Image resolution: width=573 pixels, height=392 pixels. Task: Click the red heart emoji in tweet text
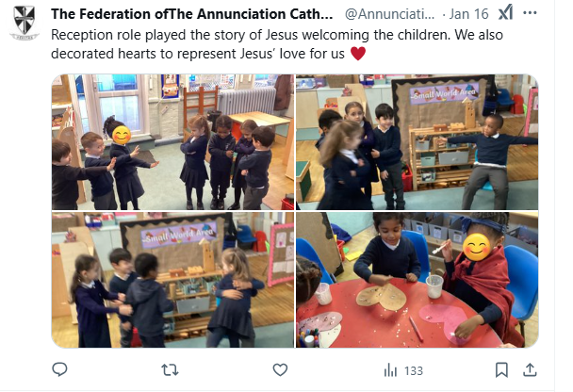(358, 54)
